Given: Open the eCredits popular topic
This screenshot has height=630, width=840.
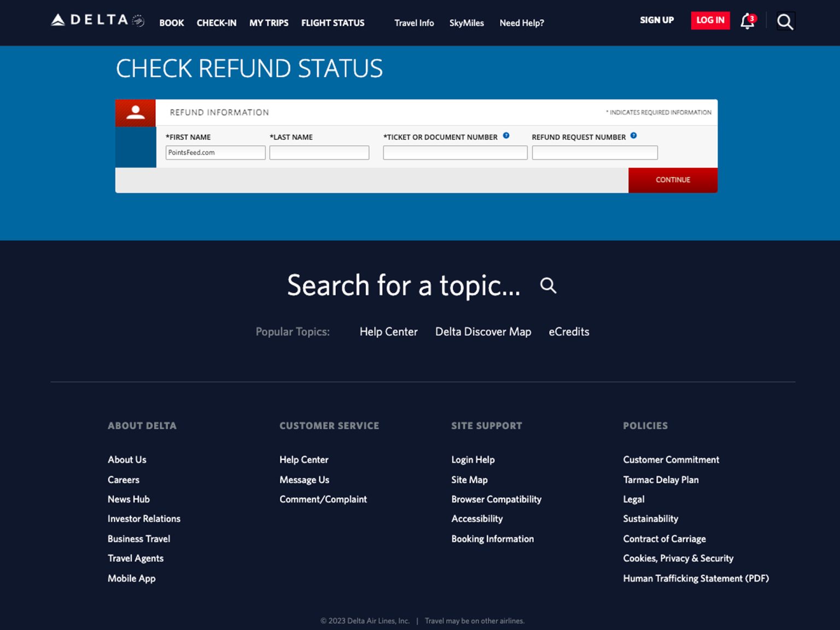Looking at the screenshot, I should coord(569,332).
